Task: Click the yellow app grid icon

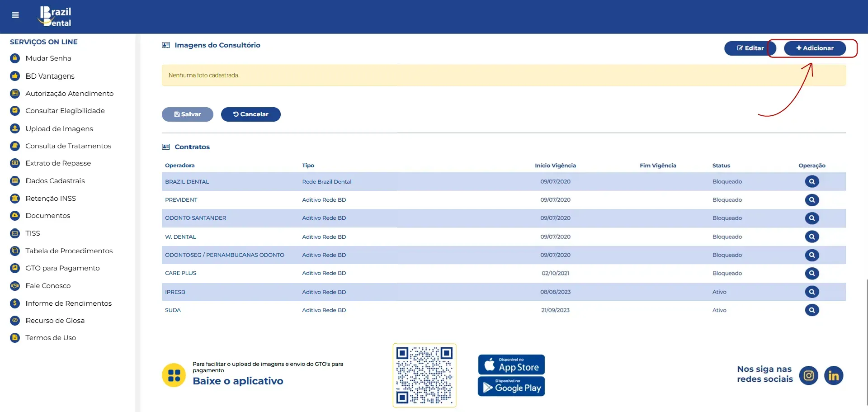Action: click(174, 375)
